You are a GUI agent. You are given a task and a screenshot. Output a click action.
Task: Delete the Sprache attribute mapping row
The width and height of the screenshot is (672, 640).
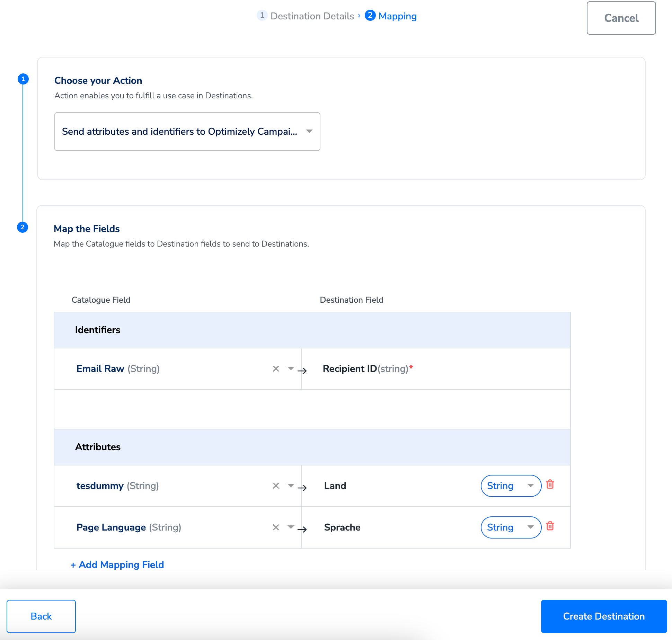point(550,526)
